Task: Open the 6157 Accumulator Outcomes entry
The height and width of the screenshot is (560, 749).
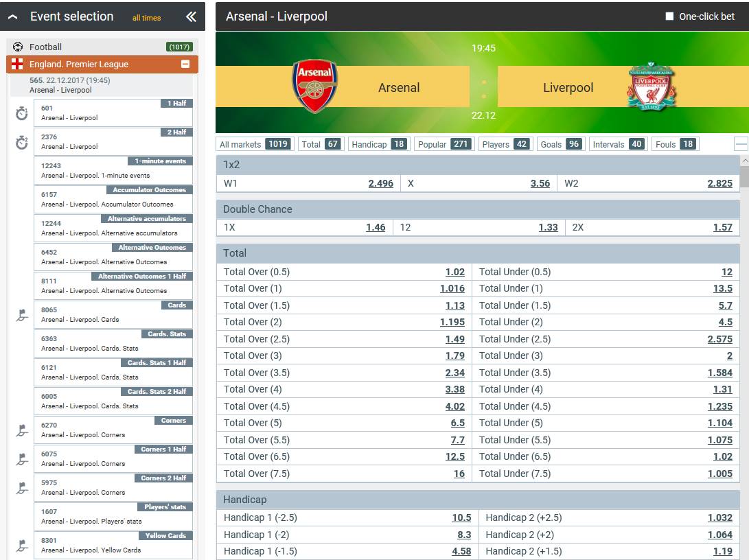Action: [x=113, y=199]
